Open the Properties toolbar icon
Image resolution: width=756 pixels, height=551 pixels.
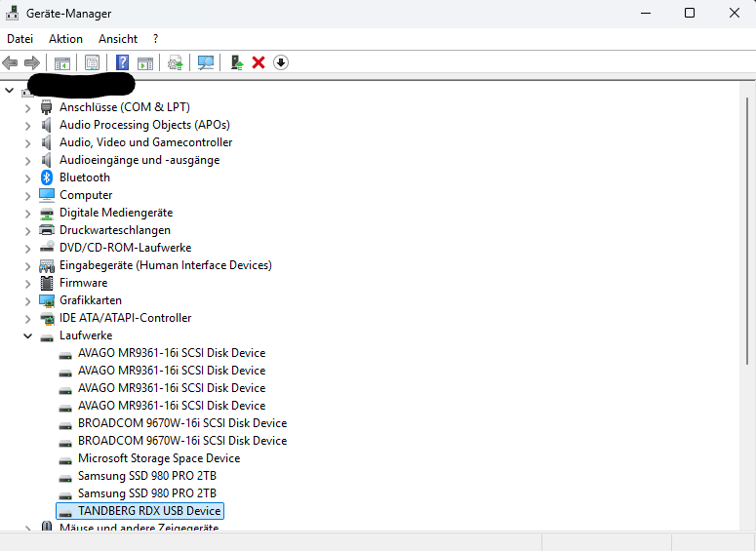click(x=92, y=62)
